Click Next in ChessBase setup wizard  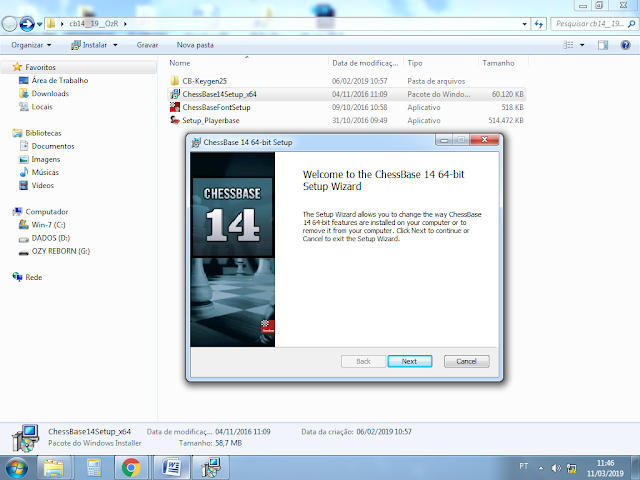point(409,361)
